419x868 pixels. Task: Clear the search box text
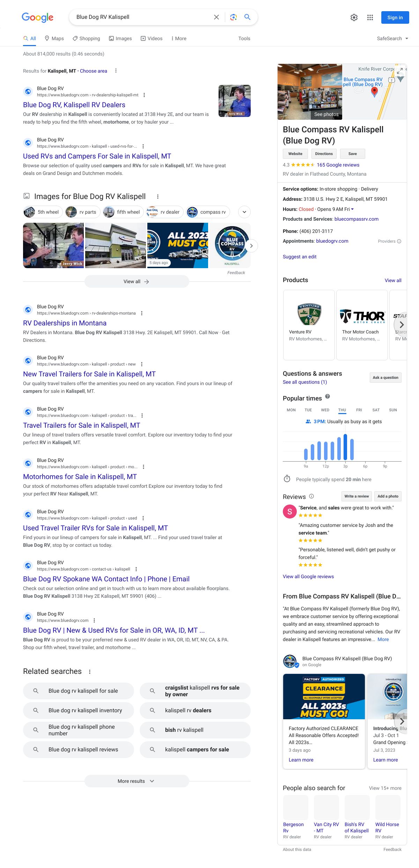click(216, 17)
